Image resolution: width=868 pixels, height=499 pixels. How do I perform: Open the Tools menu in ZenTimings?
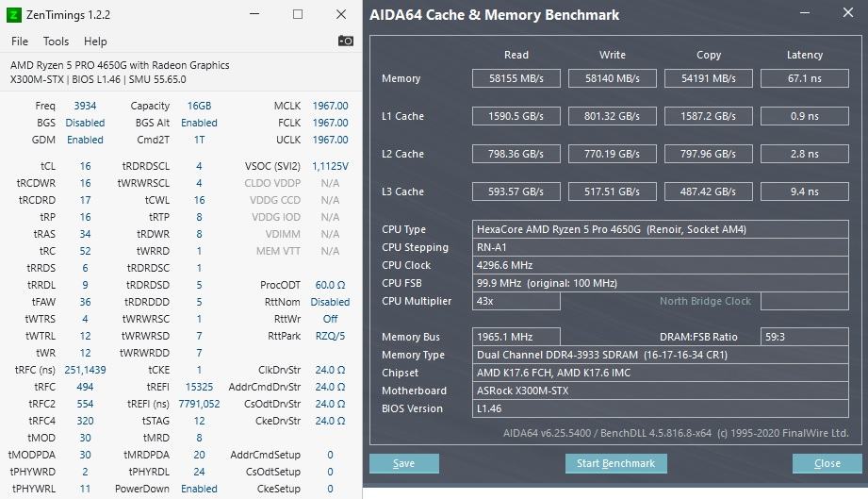[56, 42]
